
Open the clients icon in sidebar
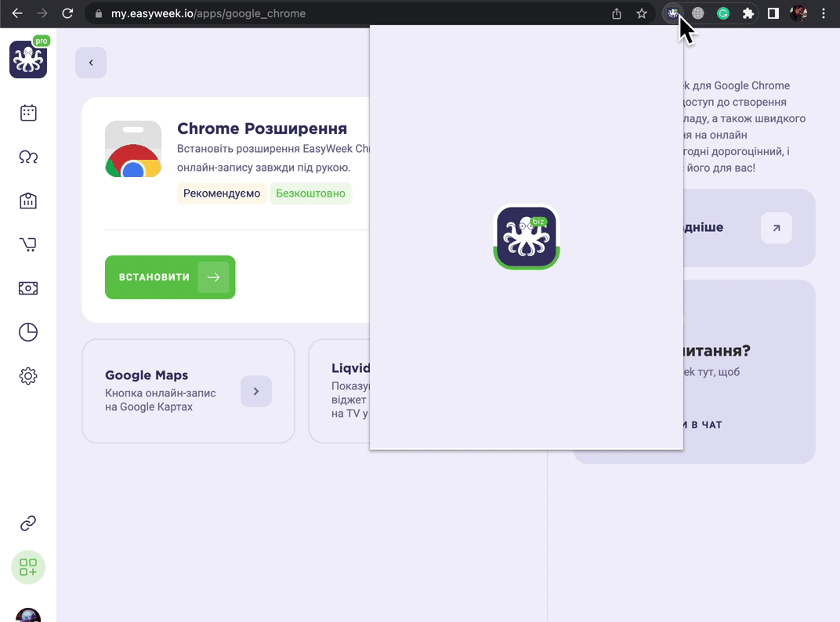pos(28,157)
